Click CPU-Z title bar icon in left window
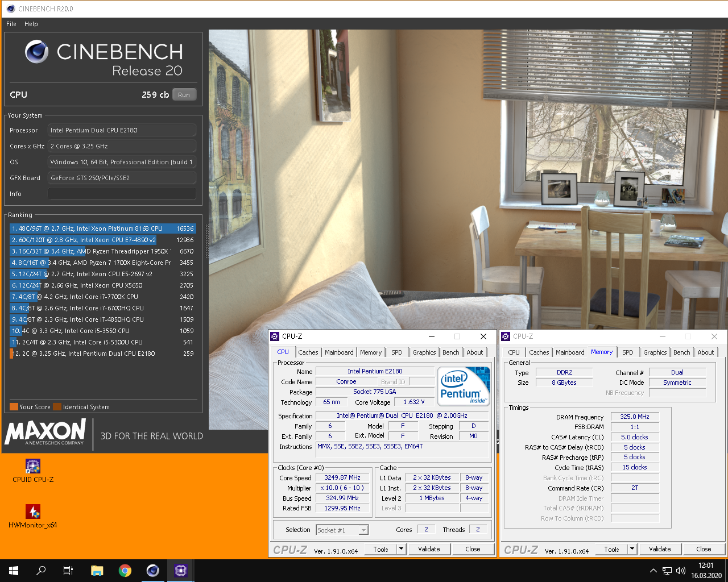Image resolution: width=728 pixels, height=582 pixels. (275, 336)
